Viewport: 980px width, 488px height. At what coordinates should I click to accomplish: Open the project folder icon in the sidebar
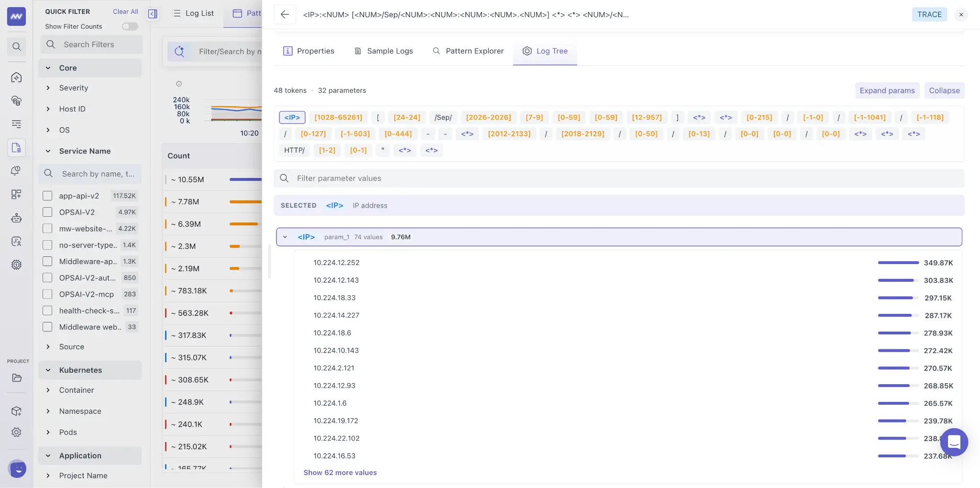click(x=16, y=378)
